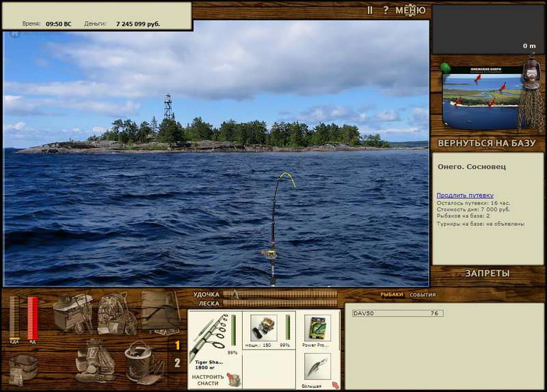The image size is (547, 392).
Task: Click the fishing rod reel in the water scene
Action: pos(269,254)
